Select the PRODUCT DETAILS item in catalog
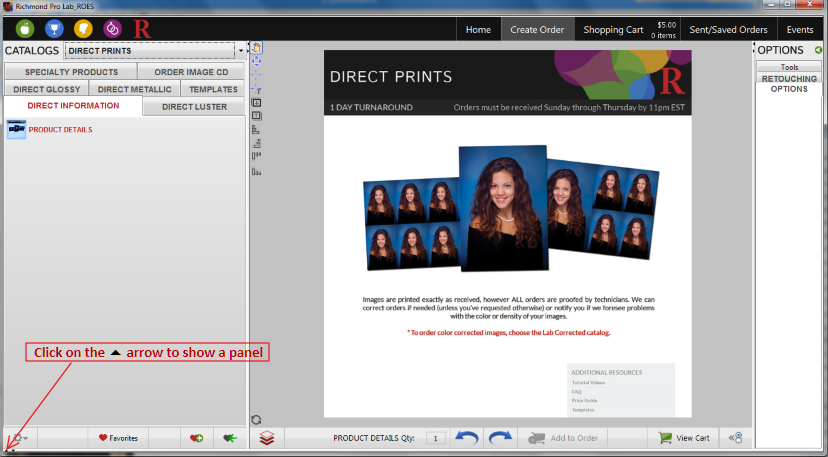Image resolution: width=828 pixels, height=457 pixels. 60,130
